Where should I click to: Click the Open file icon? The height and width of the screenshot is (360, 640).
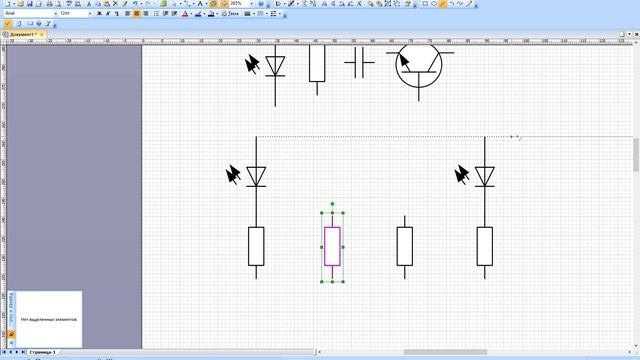[20, 4]
